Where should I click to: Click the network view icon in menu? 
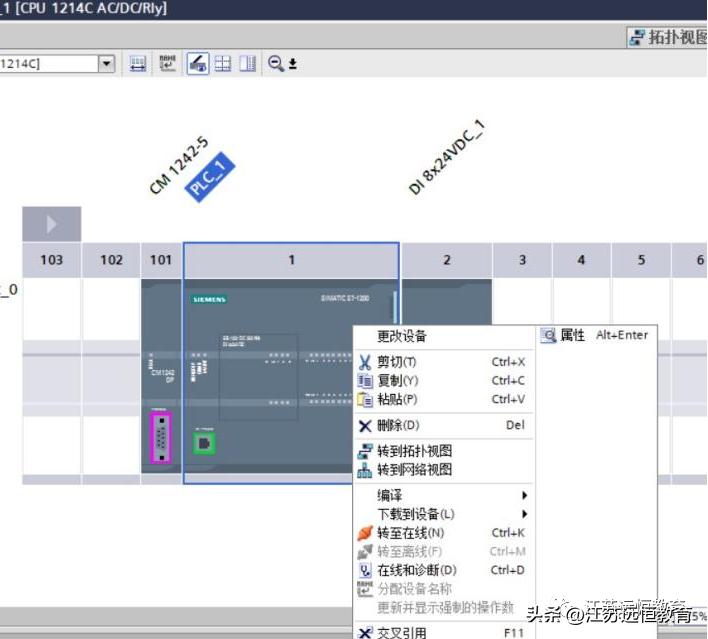pos(365,470)
